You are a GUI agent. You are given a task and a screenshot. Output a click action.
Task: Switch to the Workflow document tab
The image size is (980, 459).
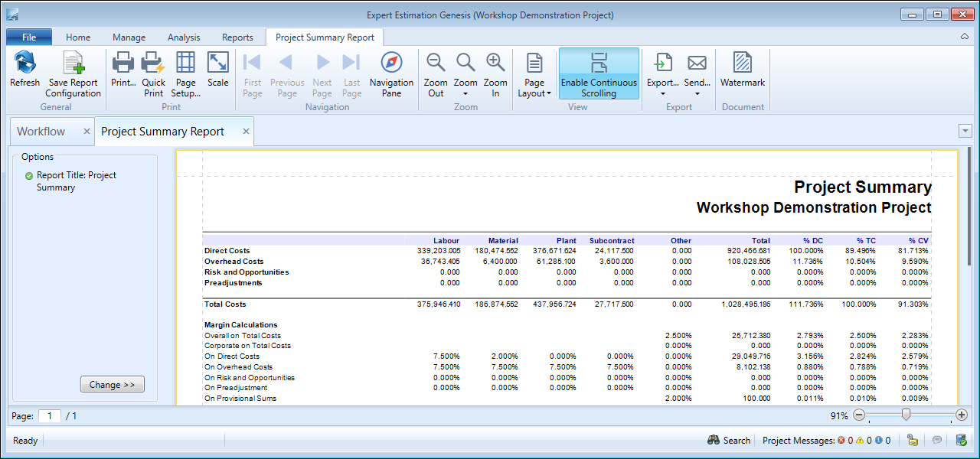pos(41,132)
